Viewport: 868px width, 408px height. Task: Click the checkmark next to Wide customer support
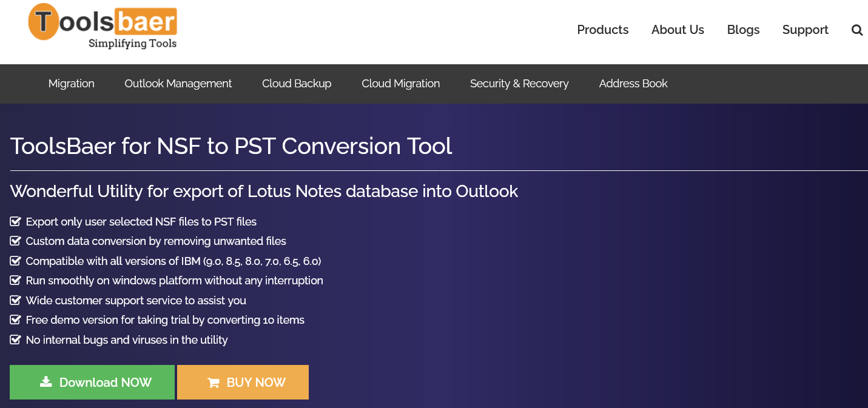click(16, 300)
